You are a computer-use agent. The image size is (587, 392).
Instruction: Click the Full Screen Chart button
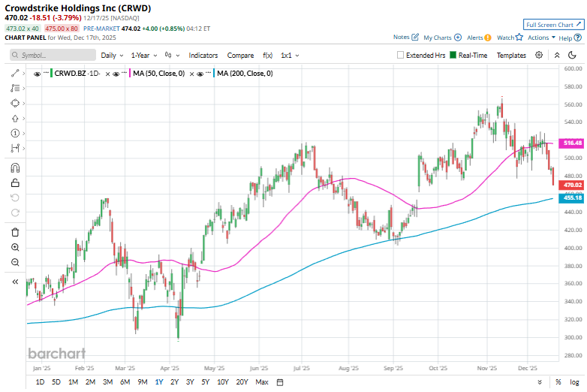click(x=552, y=25)
